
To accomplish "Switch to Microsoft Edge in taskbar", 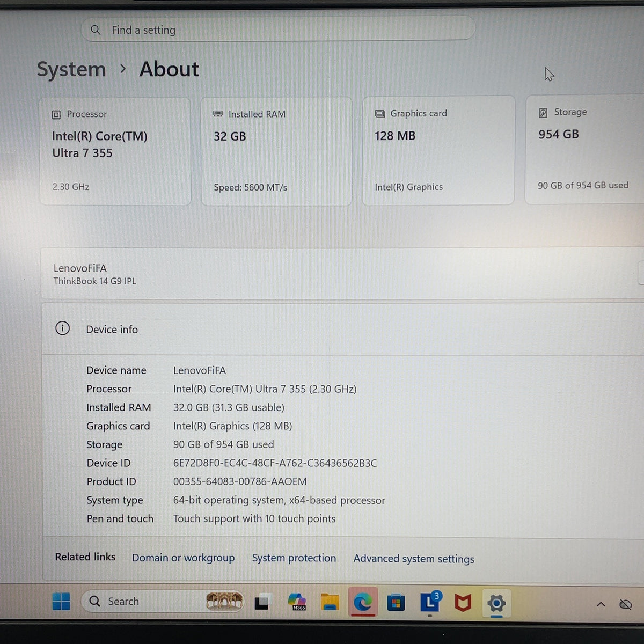I will click(363, 603).
